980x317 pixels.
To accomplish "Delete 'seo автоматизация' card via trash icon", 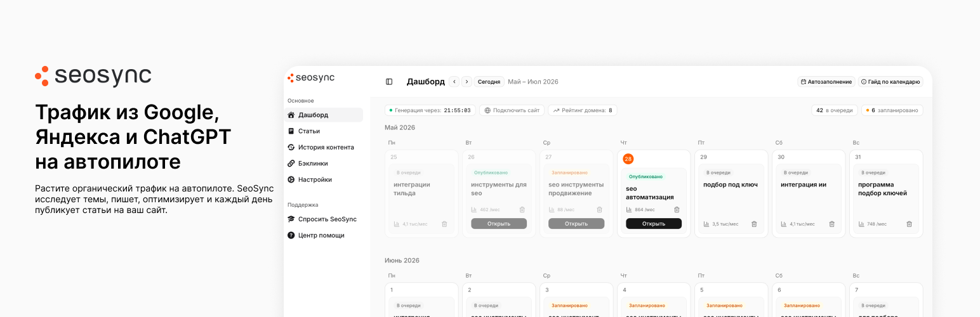I will (677, 210).
